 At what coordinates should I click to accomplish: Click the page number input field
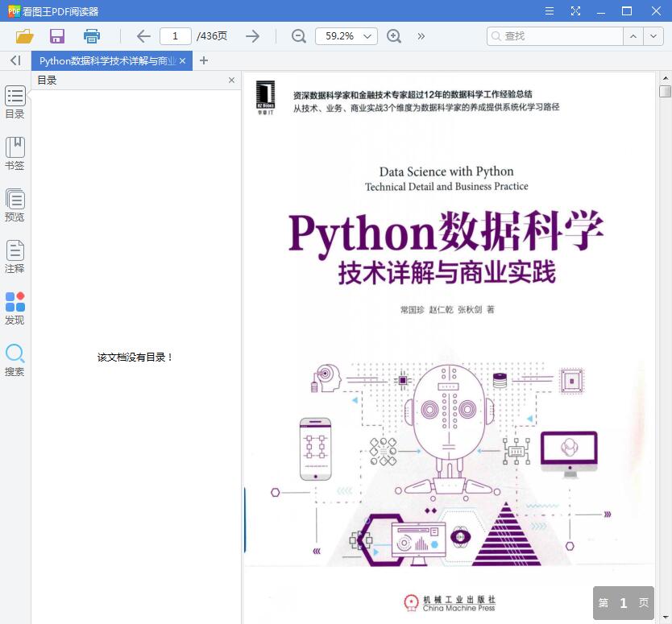click(176, 36)
